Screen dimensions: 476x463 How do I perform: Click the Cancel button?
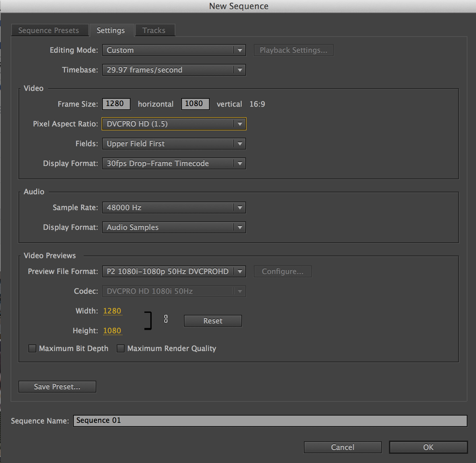pyautogui.click(x=342, y=447)
